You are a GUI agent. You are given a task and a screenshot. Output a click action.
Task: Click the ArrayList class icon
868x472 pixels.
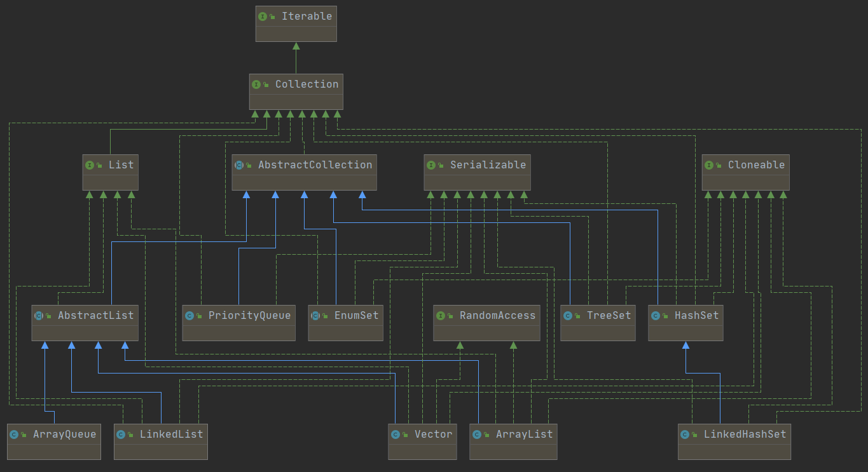click(x=477, y=435)
